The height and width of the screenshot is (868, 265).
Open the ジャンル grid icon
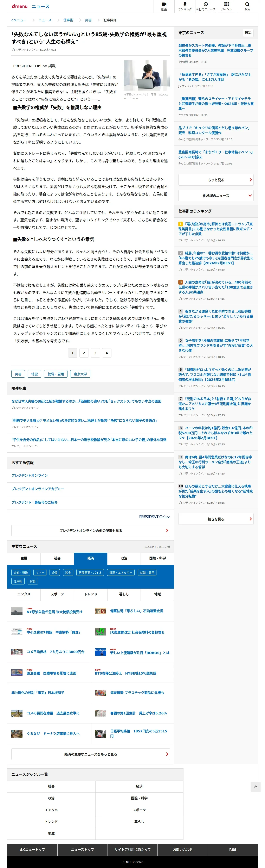pyautogui.click(x=226, y=6)
